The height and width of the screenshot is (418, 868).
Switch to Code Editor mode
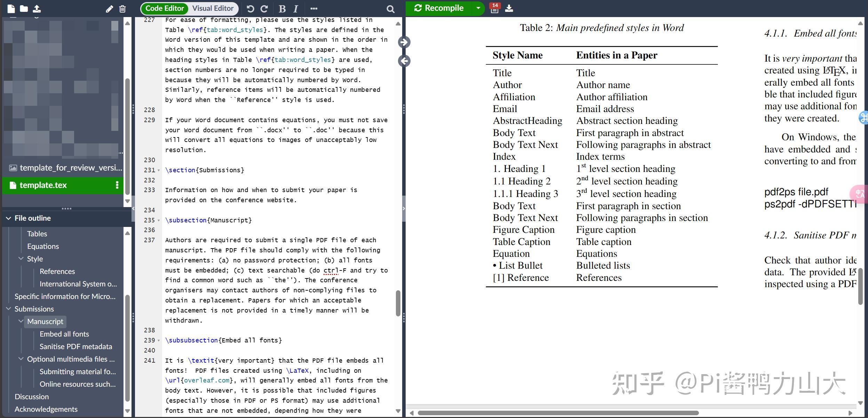pyautogui.click(x=165, y=8)
